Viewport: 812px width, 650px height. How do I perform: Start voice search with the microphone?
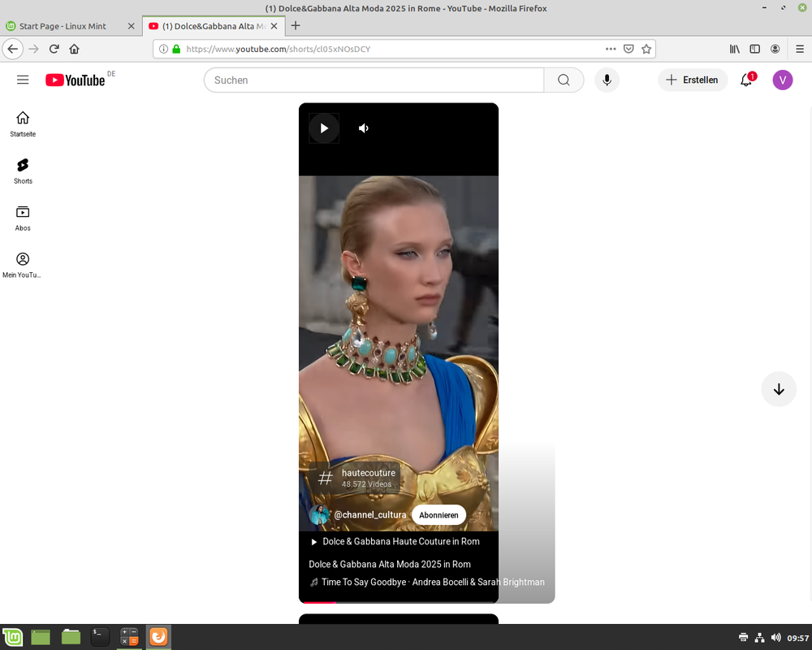[607, 80]
